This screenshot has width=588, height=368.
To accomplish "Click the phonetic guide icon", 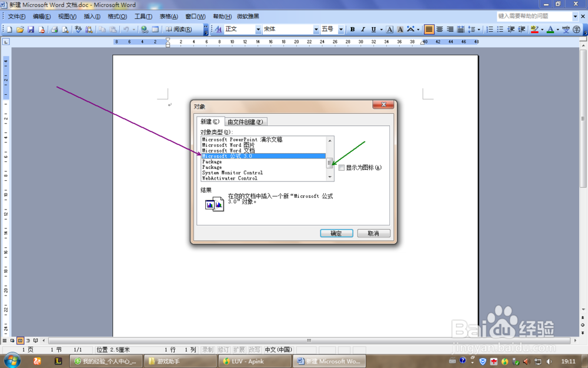I will point(566,29).
